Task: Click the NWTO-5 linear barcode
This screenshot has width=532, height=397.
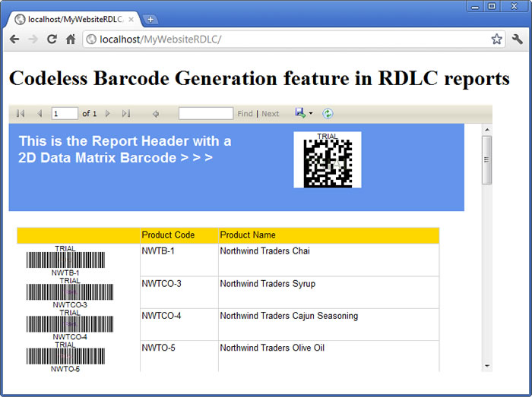Action: click(65, 356)
